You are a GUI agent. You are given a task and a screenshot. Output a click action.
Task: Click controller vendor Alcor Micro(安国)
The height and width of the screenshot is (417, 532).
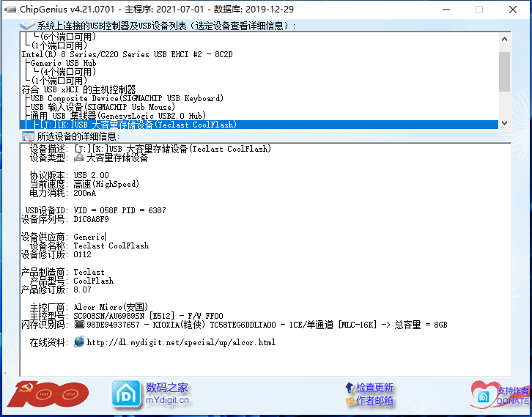(111, 307)
